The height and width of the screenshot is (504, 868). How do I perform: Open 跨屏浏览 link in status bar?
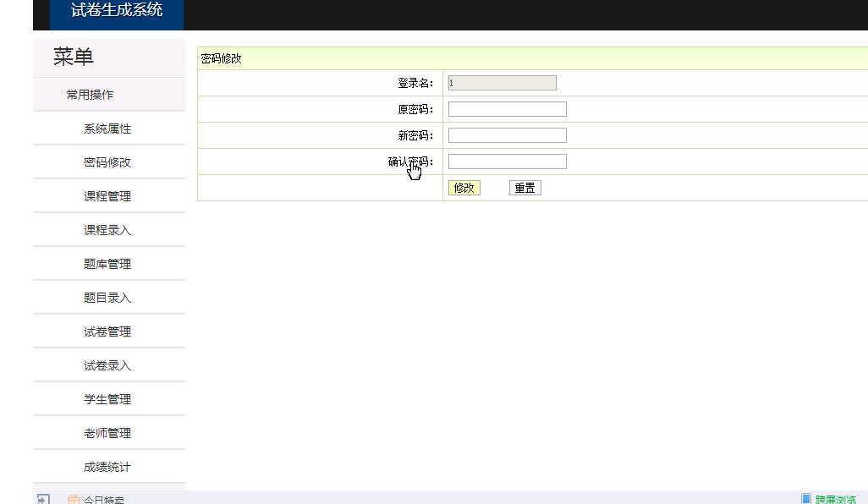coord(835,500)
